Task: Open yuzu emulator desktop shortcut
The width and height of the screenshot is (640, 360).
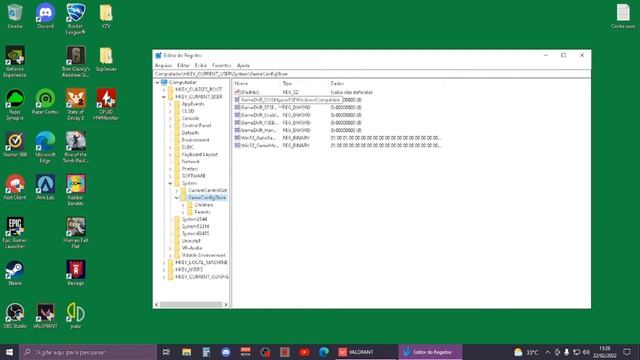Action: [x=76, y=316]
